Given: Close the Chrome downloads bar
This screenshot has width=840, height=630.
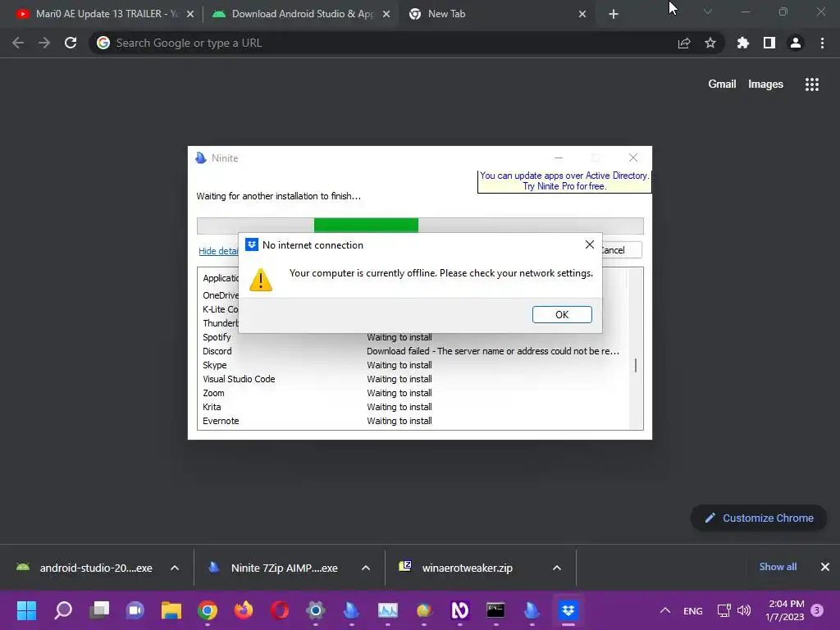Looking at the screenshot, I should coord(825,567).
